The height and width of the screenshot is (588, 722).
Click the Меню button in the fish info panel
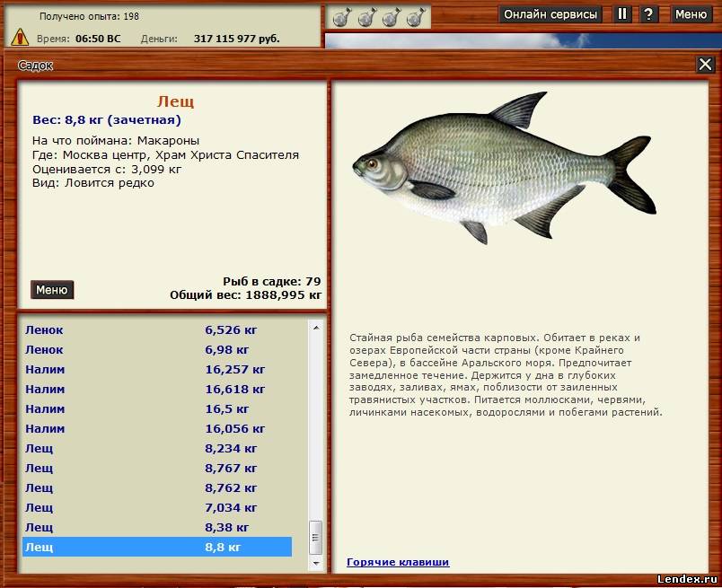tap(52, 290)
